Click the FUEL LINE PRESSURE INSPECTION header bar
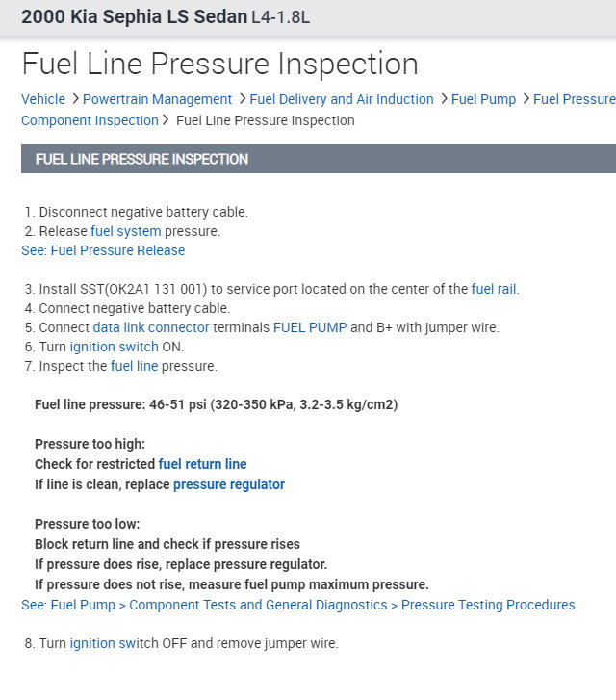 pyautogui.click(x=318, y=159)
